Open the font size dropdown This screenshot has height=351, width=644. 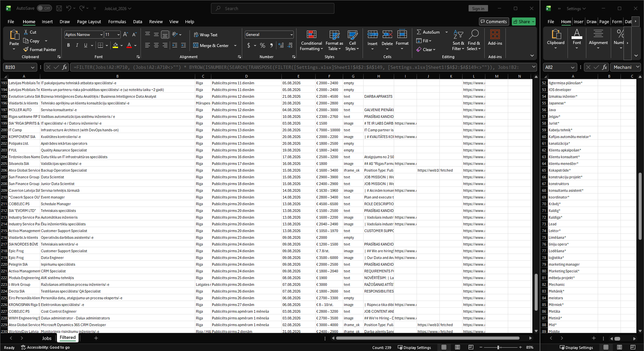point(118,35)
